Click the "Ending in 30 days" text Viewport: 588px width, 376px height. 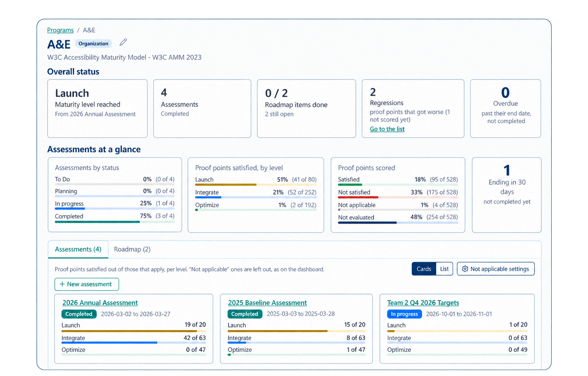(x=507, y=187)
